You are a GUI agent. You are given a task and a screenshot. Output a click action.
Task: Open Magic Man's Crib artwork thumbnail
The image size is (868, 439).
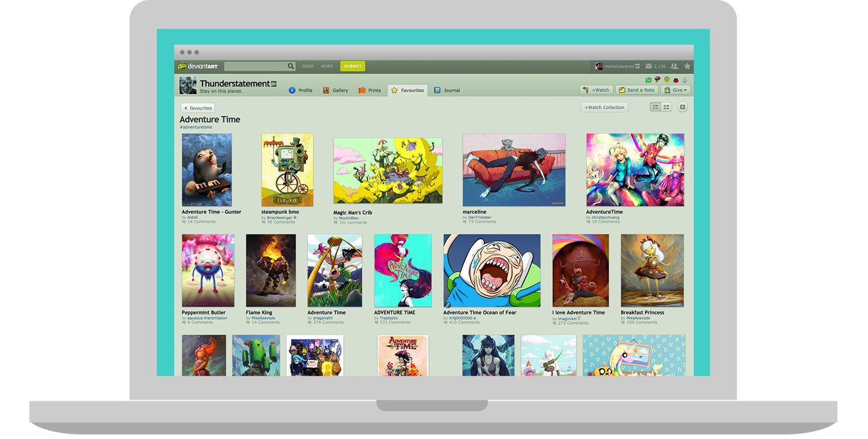tap(388, 171)
